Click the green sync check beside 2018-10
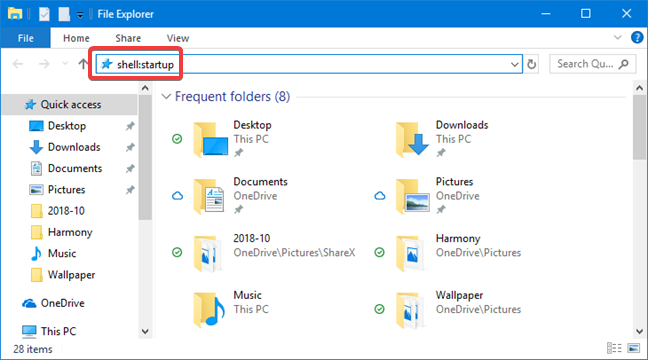Screen dimensions: 648x360 point(177,252)
